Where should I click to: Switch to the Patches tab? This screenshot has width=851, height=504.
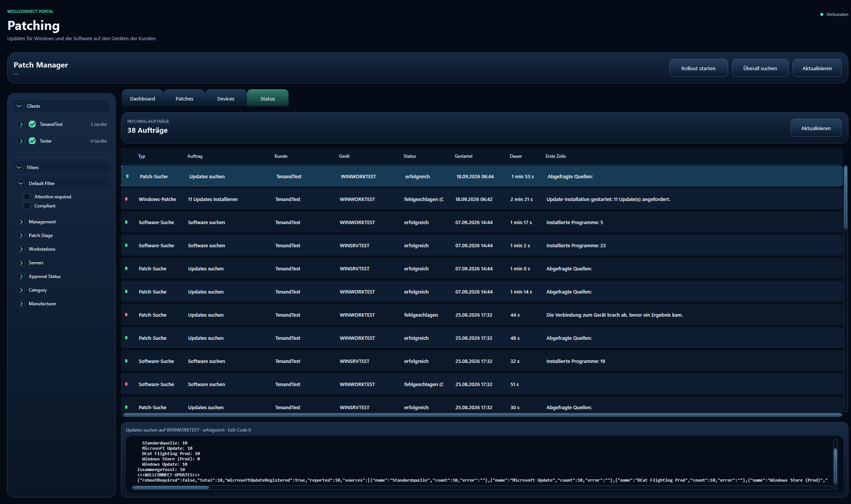click(x=184, y=98)
